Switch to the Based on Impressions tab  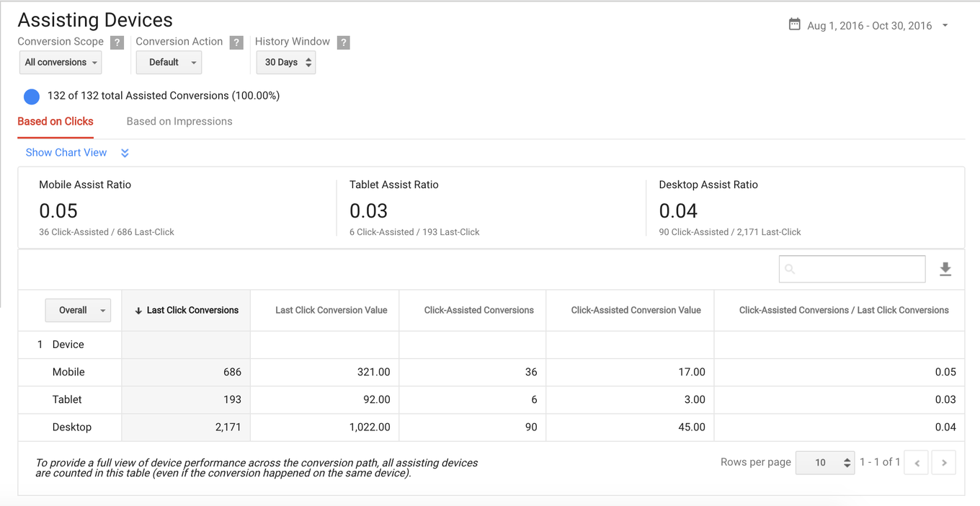[x=179, y=121]
